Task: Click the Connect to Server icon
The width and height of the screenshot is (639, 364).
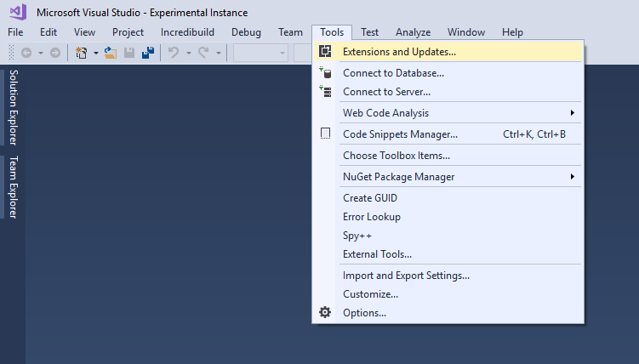Action: click(325, 92)
